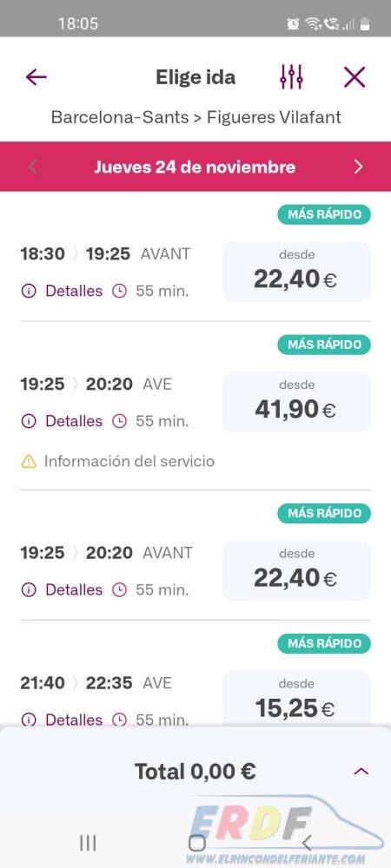Image resolution: width=391 pixels, height=868 pixels.
Task: Go to next day arrow
Action: tap(358, 167)
